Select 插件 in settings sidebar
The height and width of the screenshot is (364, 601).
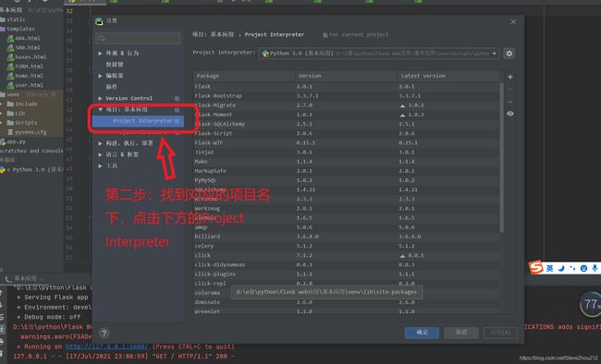111,87
